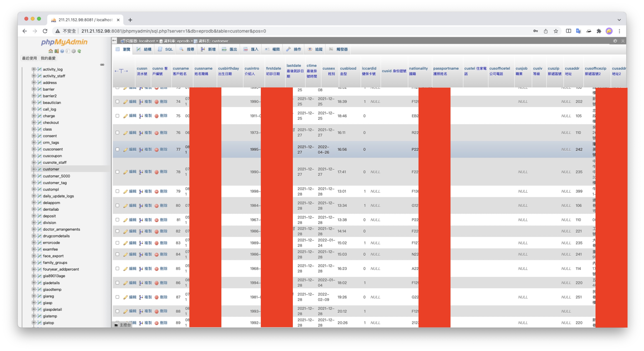
Task: Sort by cusbirthday column header
Action: click(229, 68)
